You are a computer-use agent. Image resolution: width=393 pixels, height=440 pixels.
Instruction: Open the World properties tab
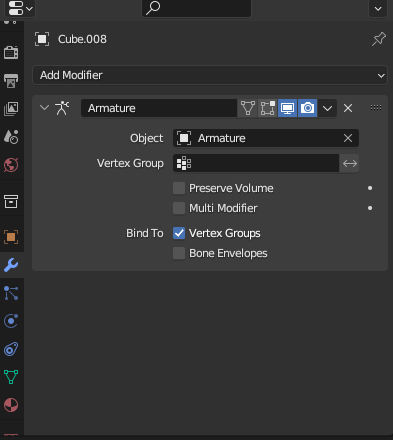pyautogui.click(x=11, y=165)
